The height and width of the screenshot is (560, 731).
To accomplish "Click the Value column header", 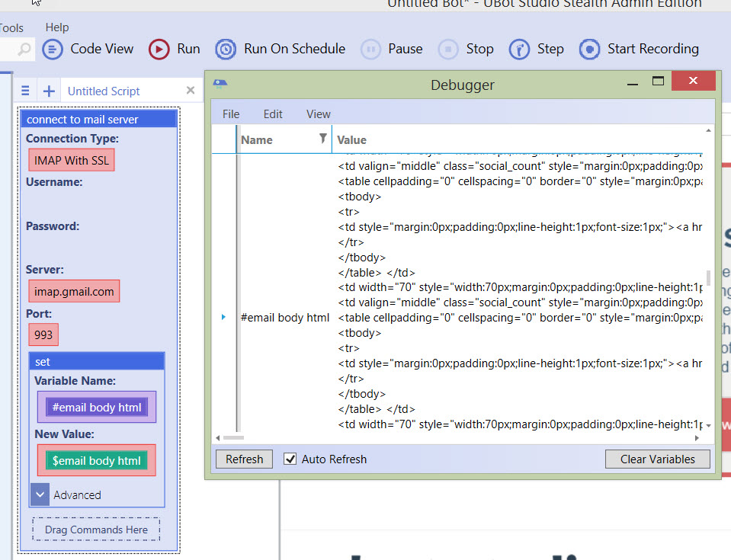I will 351,139.
